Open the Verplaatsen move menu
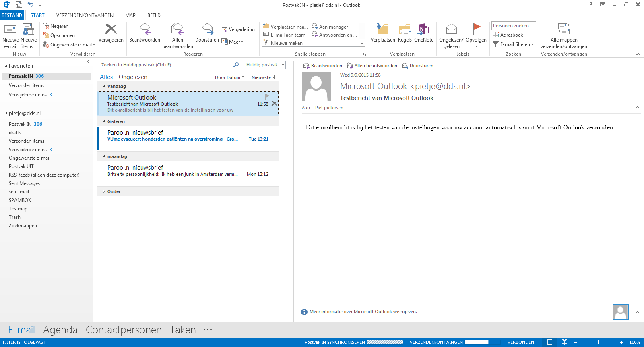 coord(383,36)
